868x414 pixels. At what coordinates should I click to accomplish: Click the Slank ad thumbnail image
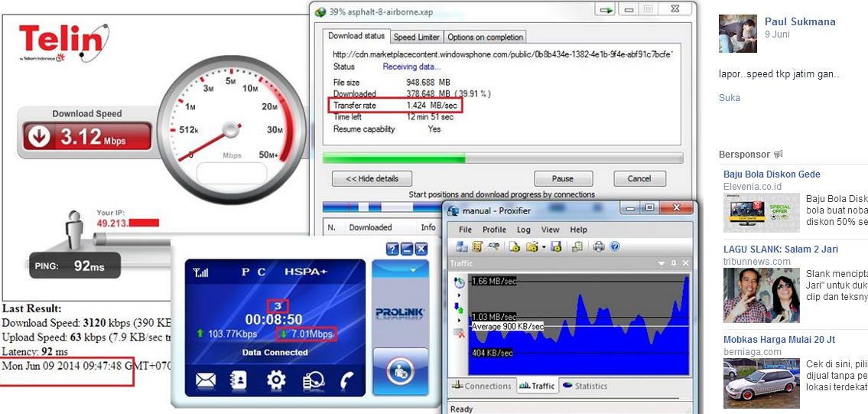tap(761, 295)
